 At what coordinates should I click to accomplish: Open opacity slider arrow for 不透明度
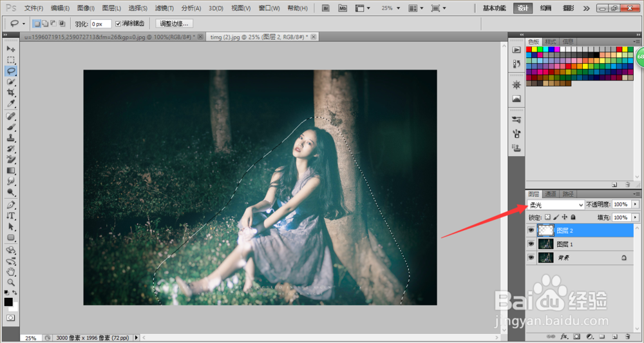coord(636,204)
